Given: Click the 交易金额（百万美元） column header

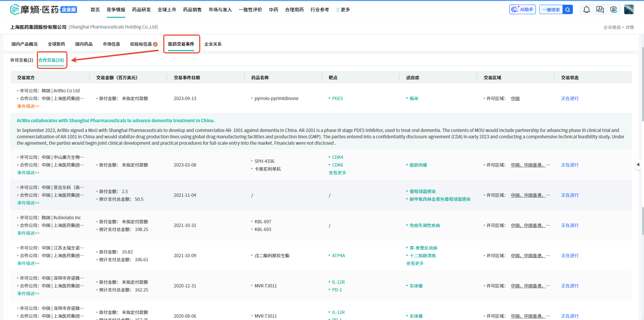Looking at the screenshot, I should point(117,78).
